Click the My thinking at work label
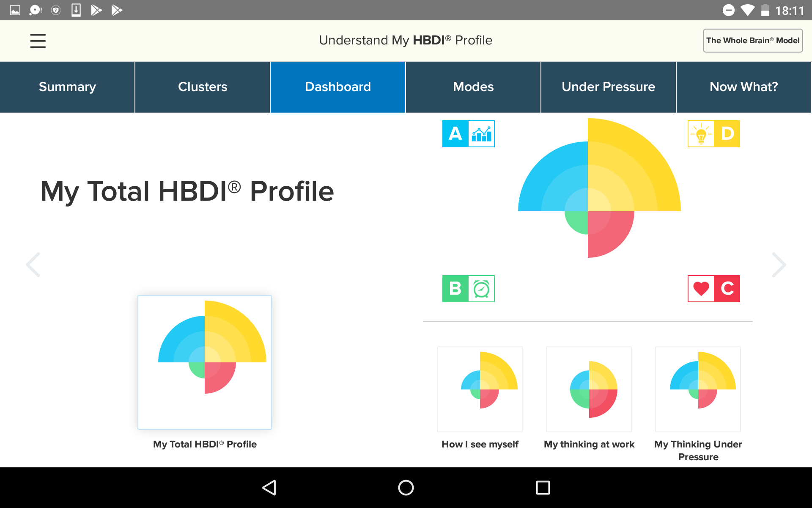The height and width of the screenshot is (508, 812). coord(589,444)
